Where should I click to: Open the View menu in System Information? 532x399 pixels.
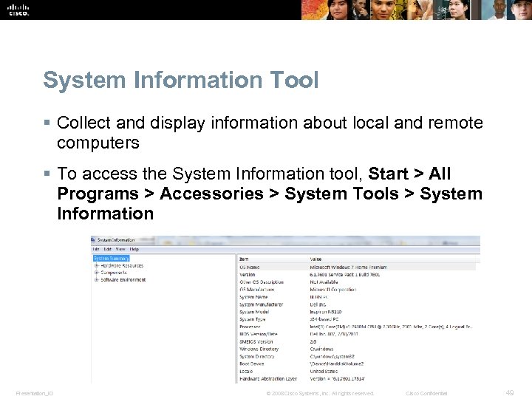[120, 249]
